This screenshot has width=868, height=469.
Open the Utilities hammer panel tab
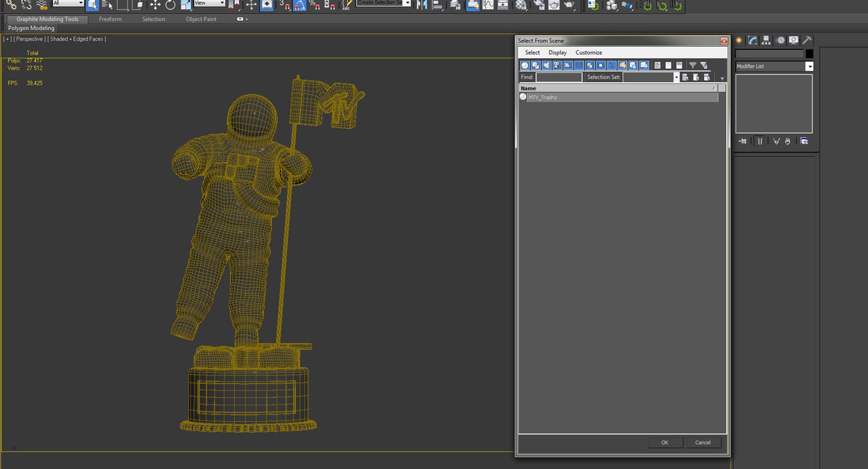pos(807,40)
